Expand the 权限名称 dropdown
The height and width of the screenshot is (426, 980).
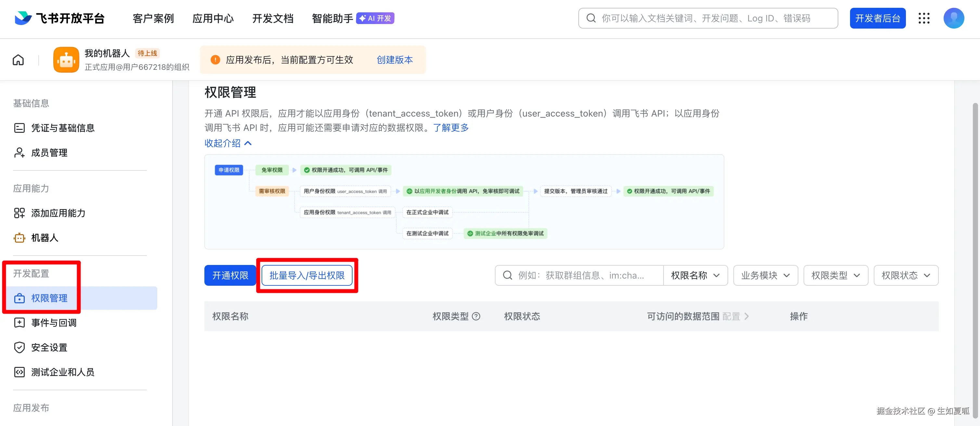[x=695, y=275]
